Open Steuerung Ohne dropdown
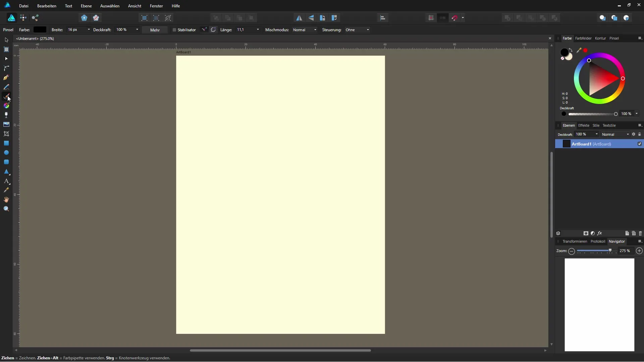Viewport: 644px width, 362px height. [357, 30]
